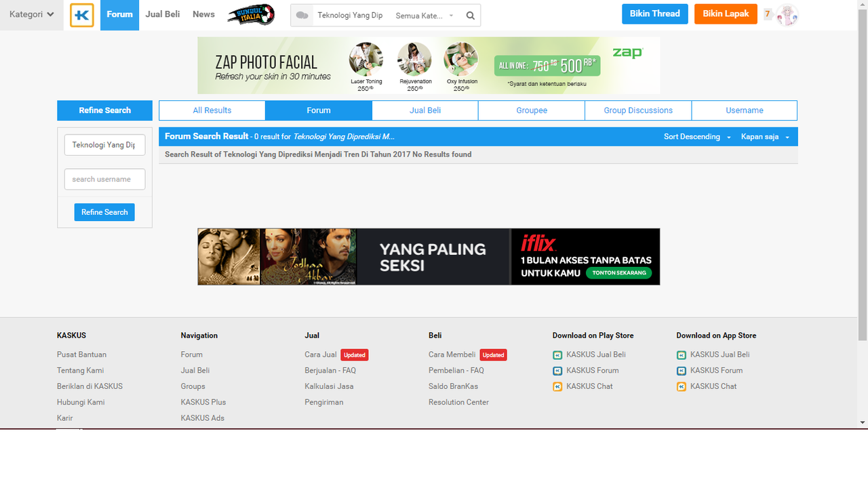The width and height of the screenshot is (868, 488).
Task: Open Tentang Kami footer link
Action: click(80, 371)
